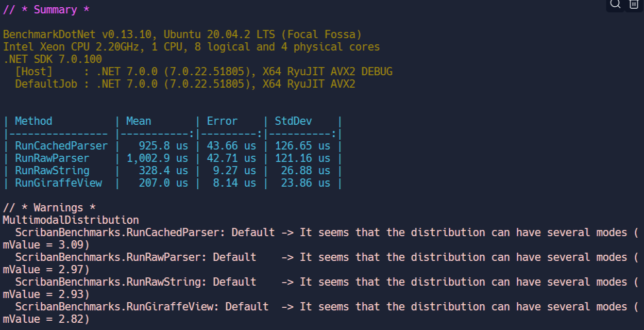The height and width of the screenshot is (330, 644).
Task: Click the 1,002.9 us mean value
Action: coord(157,158)
